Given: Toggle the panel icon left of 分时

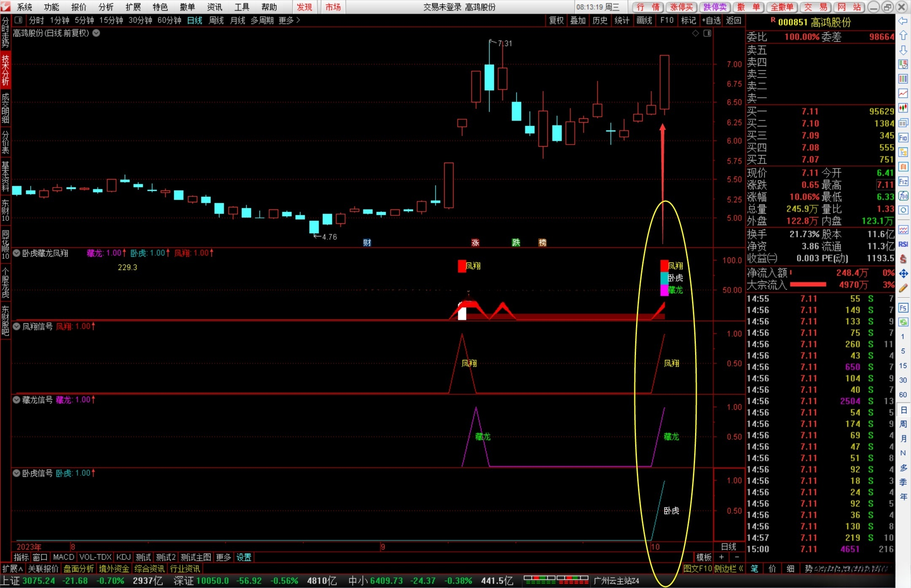Looking at the screenshot, I should click(x=18, y=20).
